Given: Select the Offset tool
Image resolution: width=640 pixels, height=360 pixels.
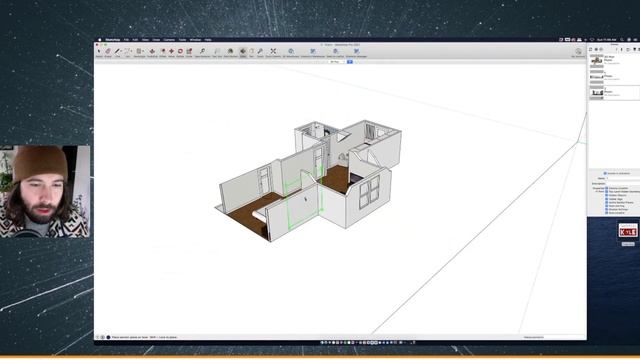Looking at the screenshot, I should point(162,51).
